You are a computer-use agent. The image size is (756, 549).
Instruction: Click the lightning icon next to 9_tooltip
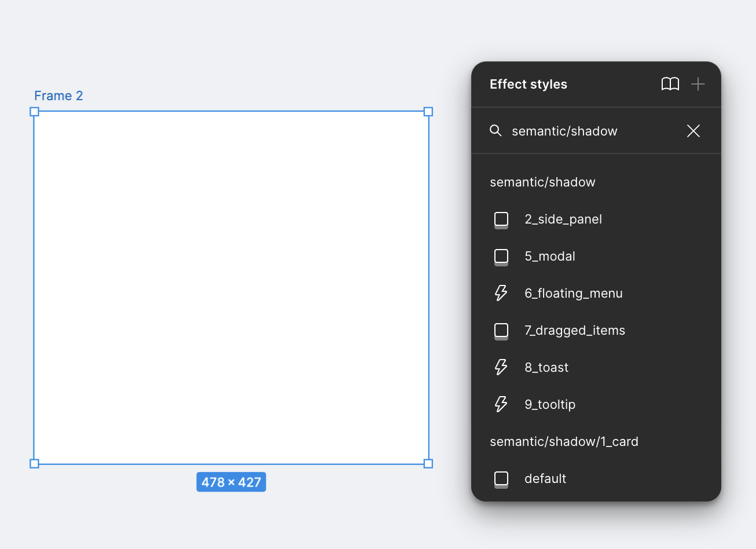(x=501, y=404)
